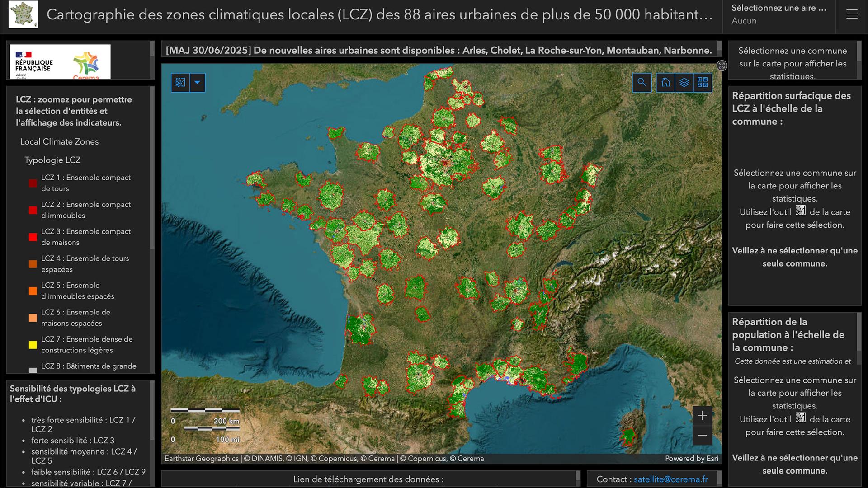The width and height of the screenshot is (868, 488).
Task: Click the home default extent icon
Action: (665, 83)
